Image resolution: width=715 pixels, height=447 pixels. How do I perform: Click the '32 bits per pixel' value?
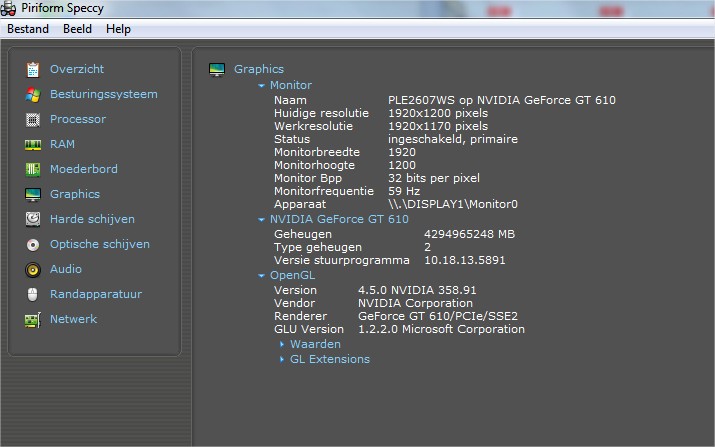click(x=434, y=178)
